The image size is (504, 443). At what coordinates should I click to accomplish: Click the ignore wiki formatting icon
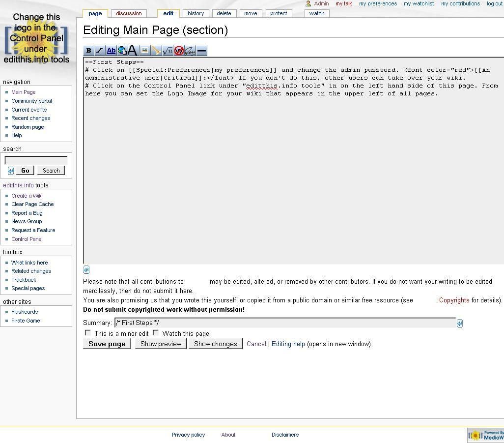(179, 51)
